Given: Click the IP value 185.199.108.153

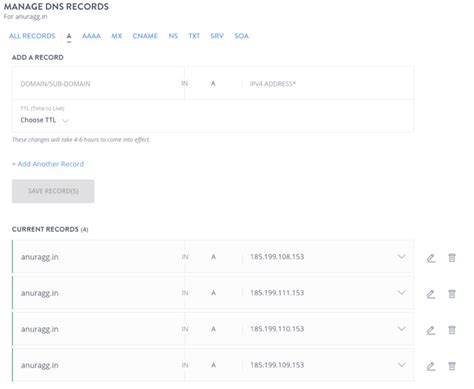Looking at the screenshot, I should [x=277, y=257].
